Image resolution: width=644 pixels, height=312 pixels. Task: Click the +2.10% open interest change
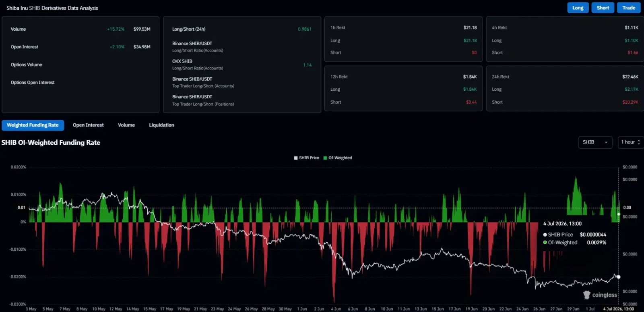[117, 47]
